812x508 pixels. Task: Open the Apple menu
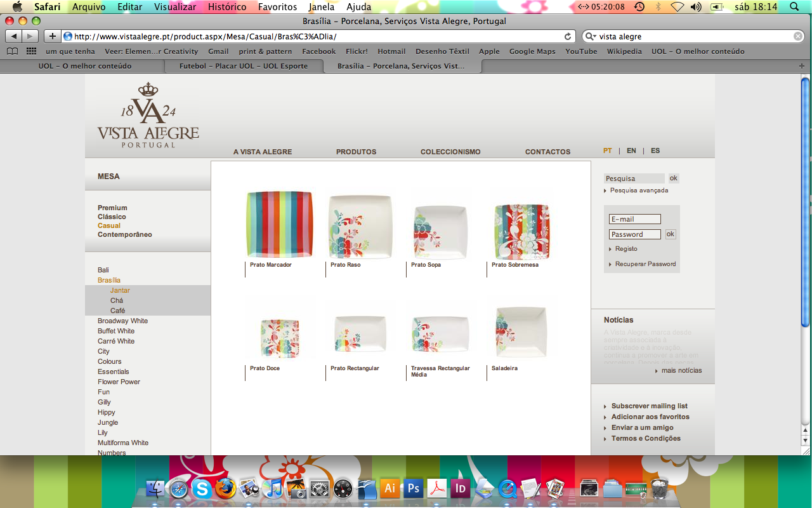pyautogui.click(x=17, y=6)
